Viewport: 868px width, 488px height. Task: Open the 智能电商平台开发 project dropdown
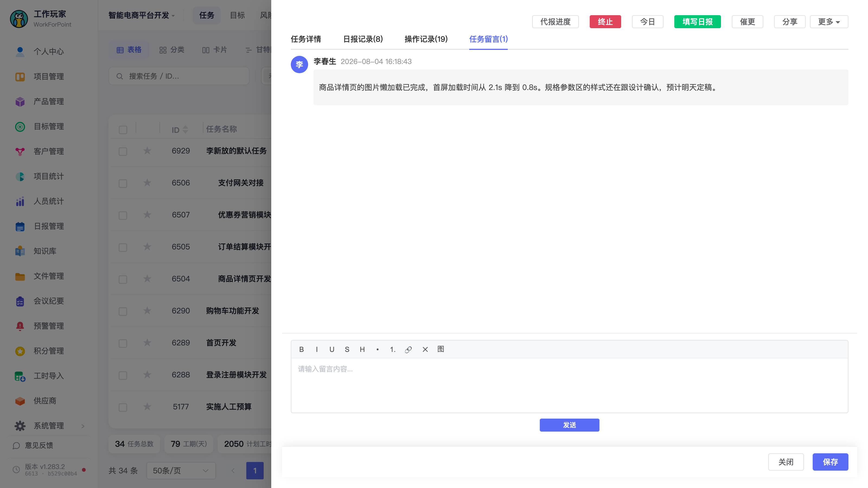pos(142,15)
